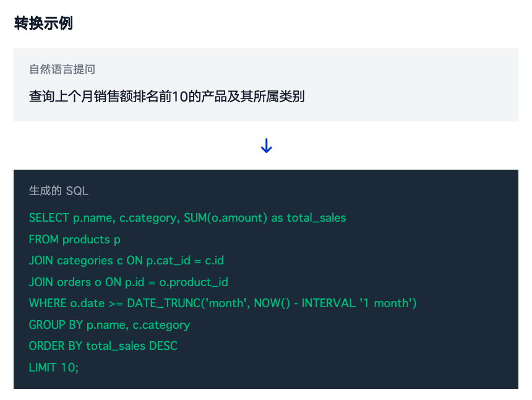The image size is (532, 400).
Task: Click the blue down arrow icon
Action: pyautogui.click(x=267, y=146)
